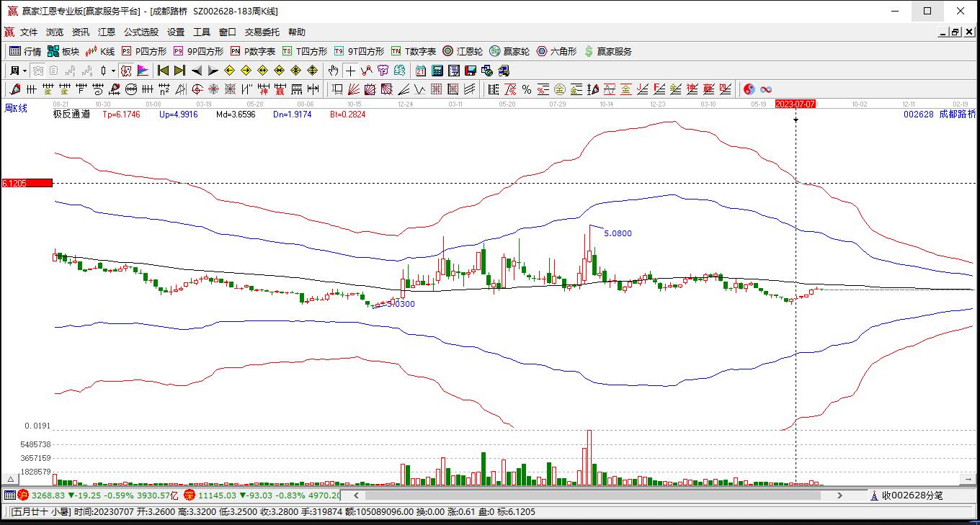Click the yin-yang taiji icon

[x=749, y=89]
